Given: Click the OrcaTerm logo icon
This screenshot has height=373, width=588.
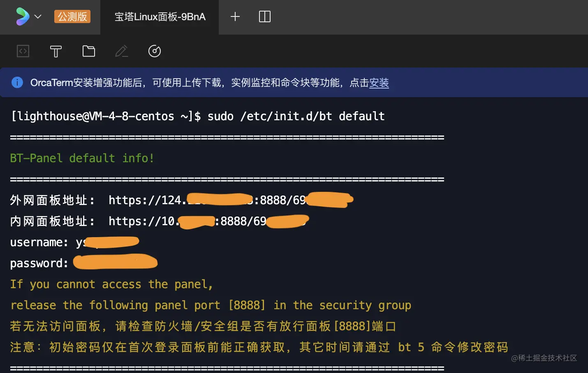Looking at the screenshot, I should click(23, 16).
